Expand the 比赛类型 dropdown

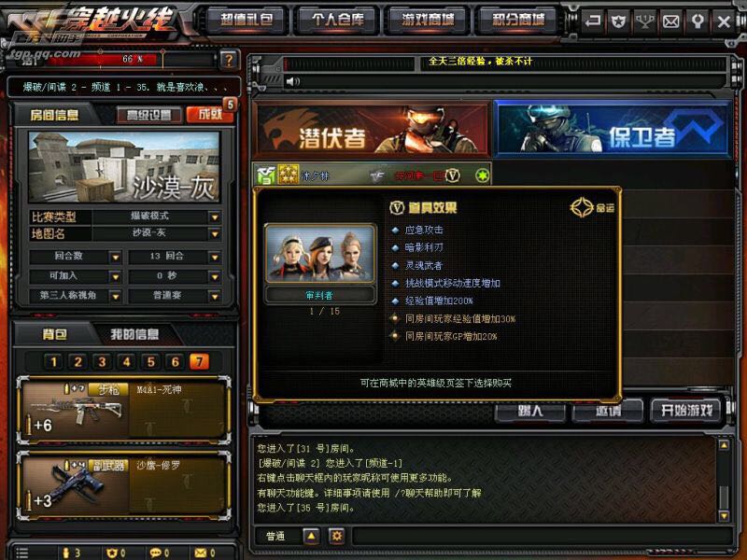coord(215,217)
